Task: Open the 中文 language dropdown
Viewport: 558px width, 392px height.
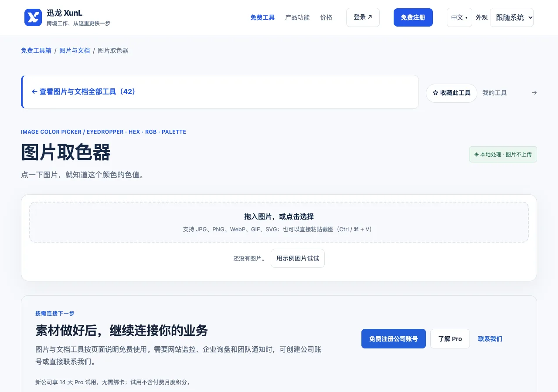Action: 459,17
